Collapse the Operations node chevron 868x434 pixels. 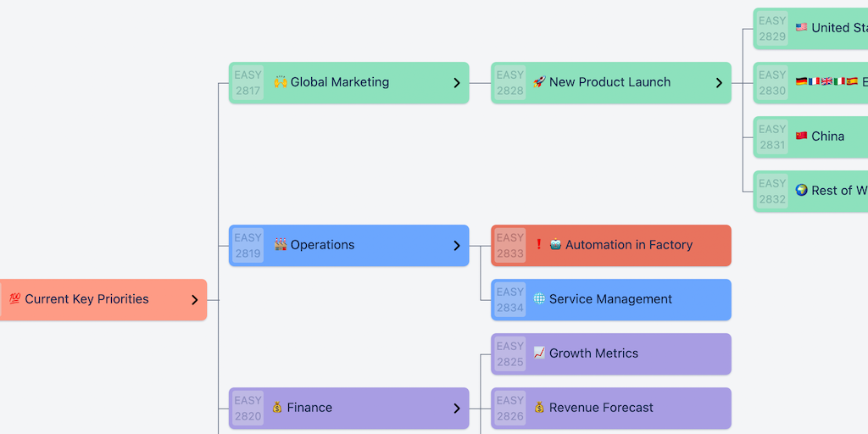457,246
